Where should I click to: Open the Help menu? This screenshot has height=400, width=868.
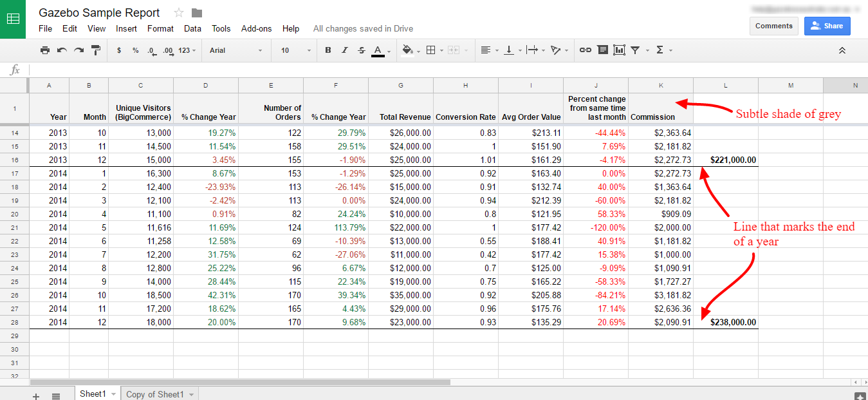coord(291,28)
